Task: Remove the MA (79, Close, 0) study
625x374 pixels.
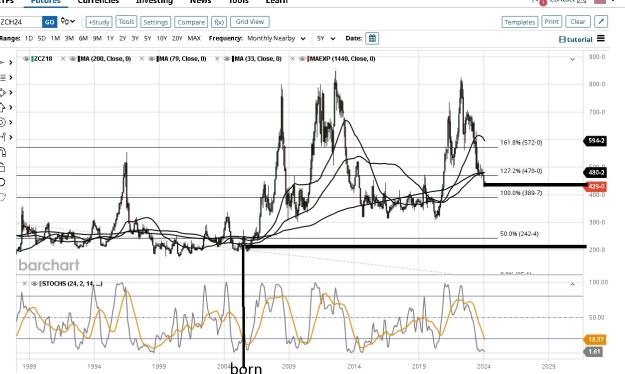Action: pyautogui.click(x=141, y=59)
